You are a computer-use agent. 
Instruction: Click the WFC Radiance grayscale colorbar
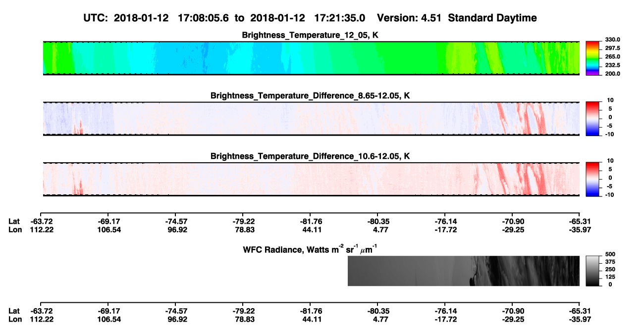coord(593,271)
